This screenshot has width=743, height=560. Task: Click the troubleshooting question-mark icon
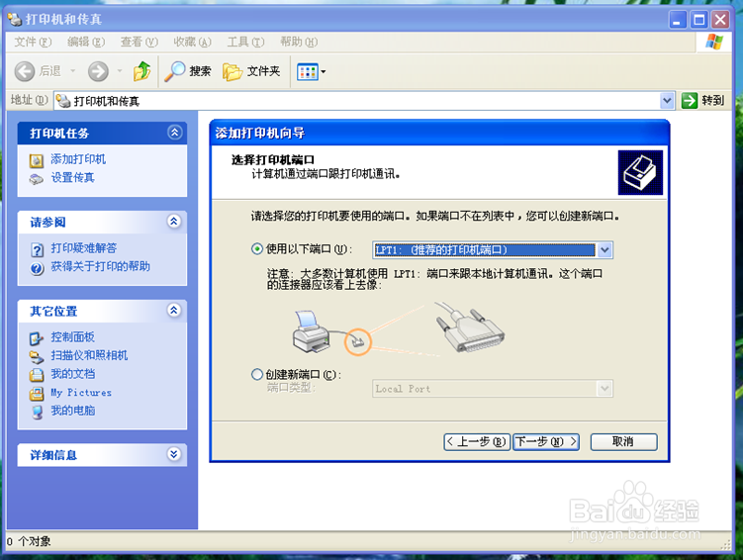click(37, 249)
